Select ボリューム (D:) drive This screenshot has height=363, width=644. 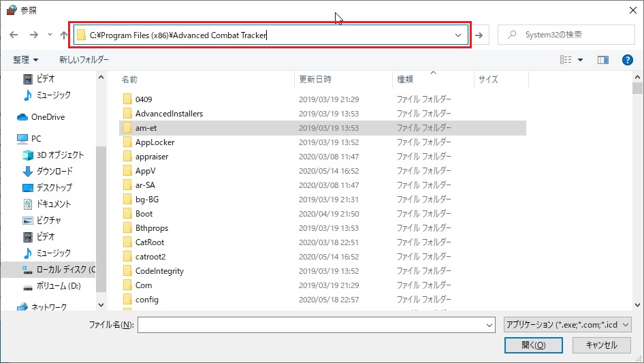tap(52, 286)
